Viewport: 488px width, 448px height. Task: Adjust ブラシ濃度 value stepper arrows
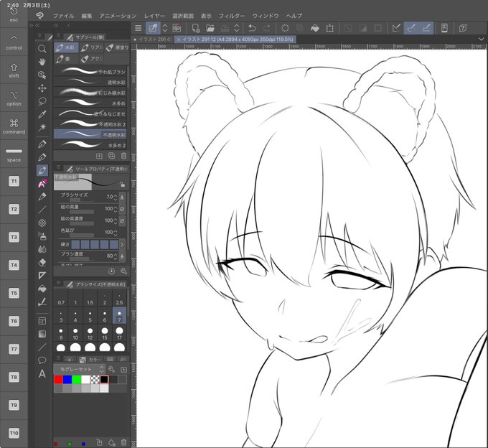point(116,256)
